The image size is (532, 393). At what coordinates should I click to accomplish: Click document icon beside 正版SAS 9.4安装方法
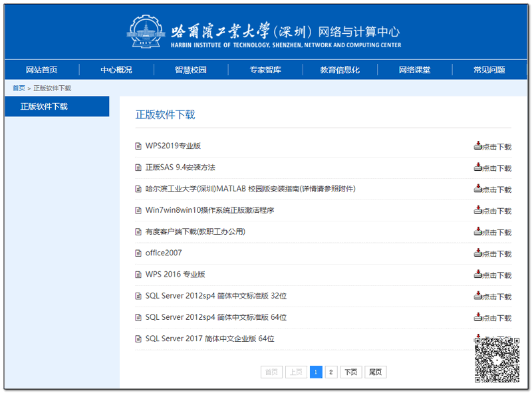(x=138, y=168)
